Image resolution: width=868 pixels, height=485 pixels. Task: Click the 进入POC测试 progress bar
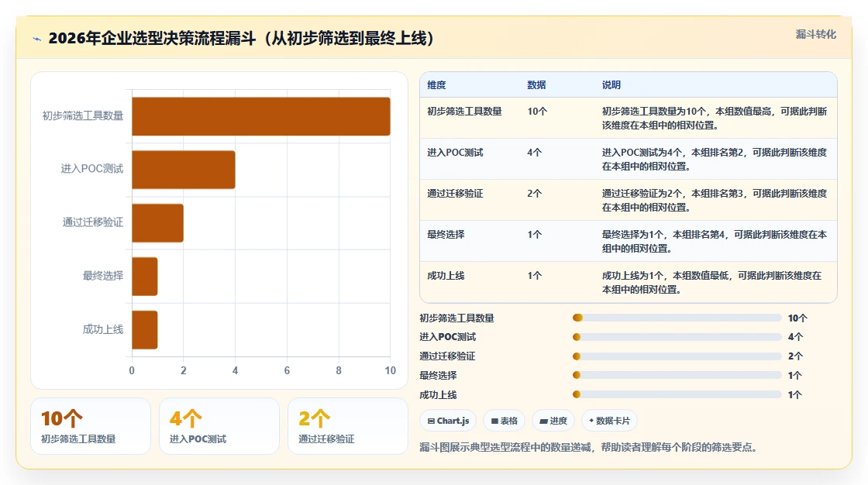pyautogui.click(x=677, y=337)
